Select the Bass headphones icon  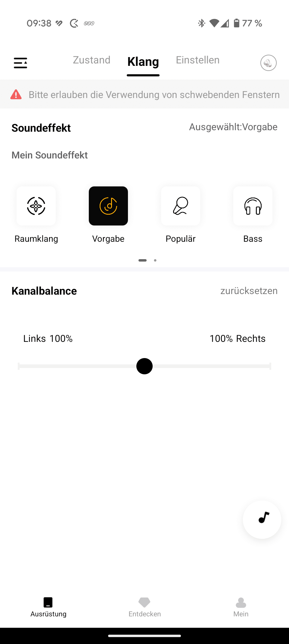click(x=253, y=206)
